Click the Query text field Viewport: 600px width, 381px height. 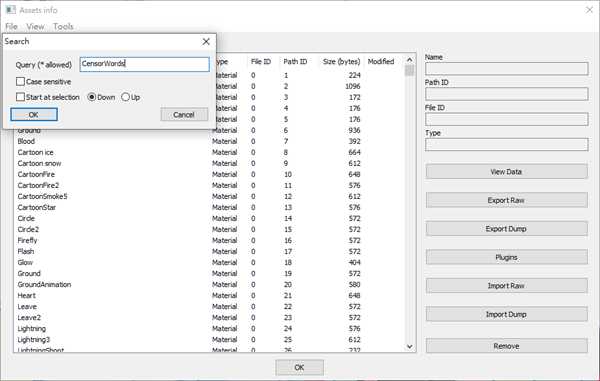(145, 64)
